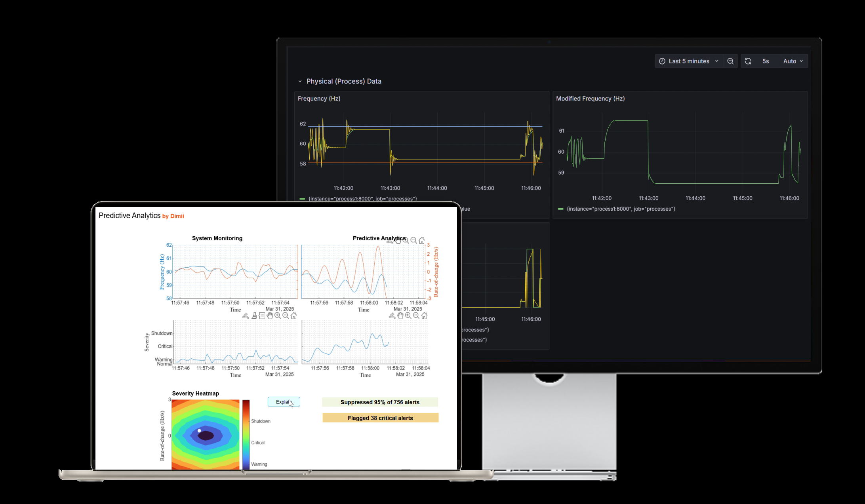The image size is (865, 504).
Task: Click Grafana zoom out time range icon
Action: (730, 61)
